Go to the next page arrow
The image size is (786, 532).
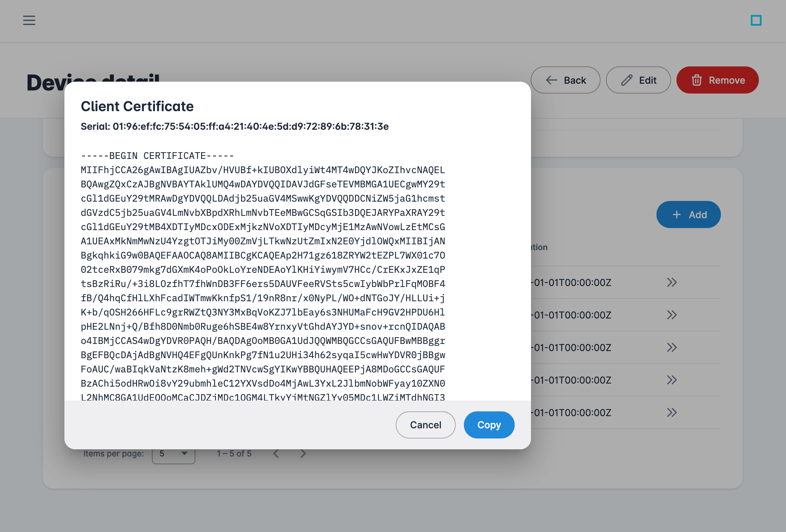[x=303, y=454]
